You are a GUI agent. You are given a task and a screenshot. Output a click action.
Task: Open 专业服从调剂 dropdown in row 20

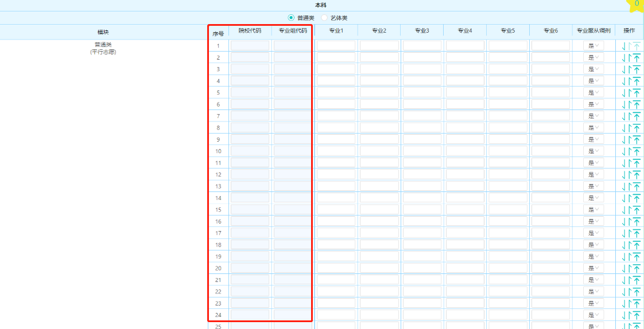[593, 268]
